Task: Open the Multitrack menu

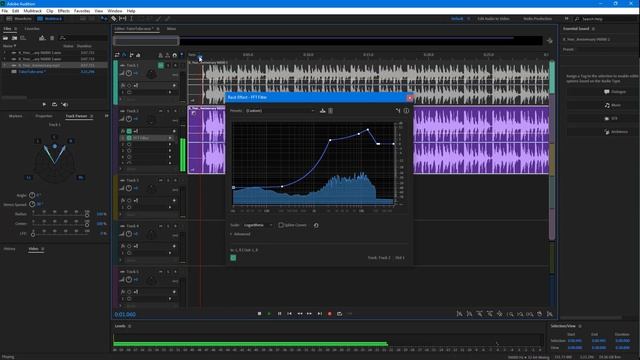Action: pos(32,11)
